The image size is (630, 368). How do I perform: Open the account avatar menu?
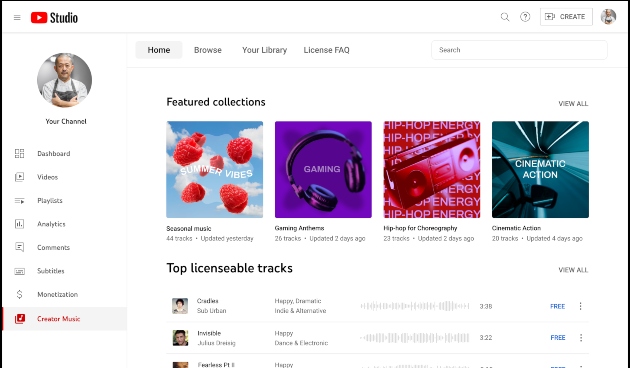pos(608,17)
